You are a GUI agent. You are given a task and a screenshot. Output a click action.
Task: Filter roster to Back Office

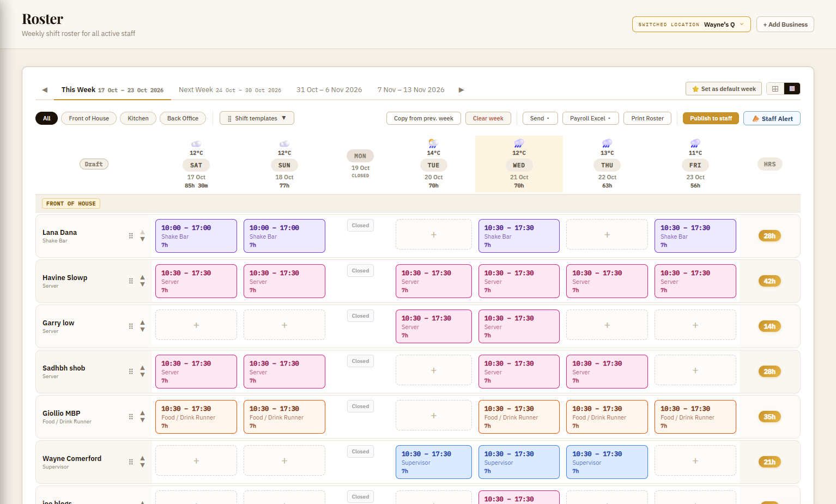coord(183,118)
